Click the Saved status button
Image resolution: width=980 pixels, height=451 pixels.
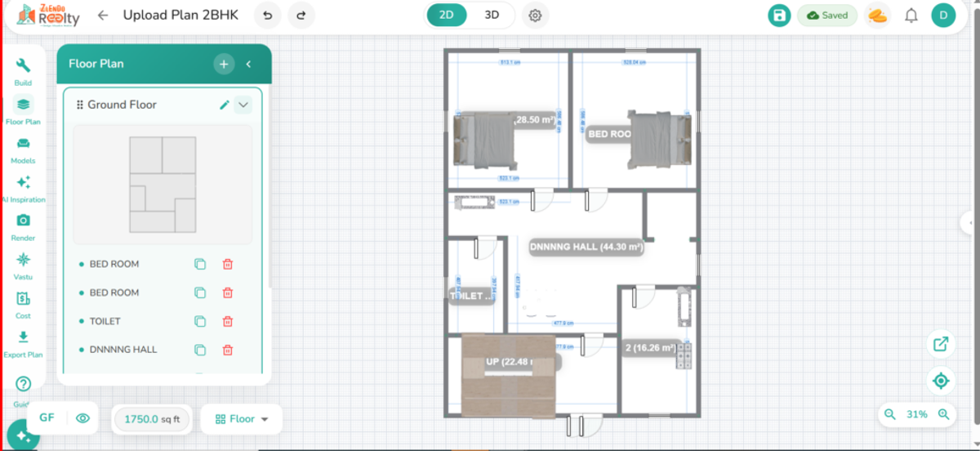point(827,16)
